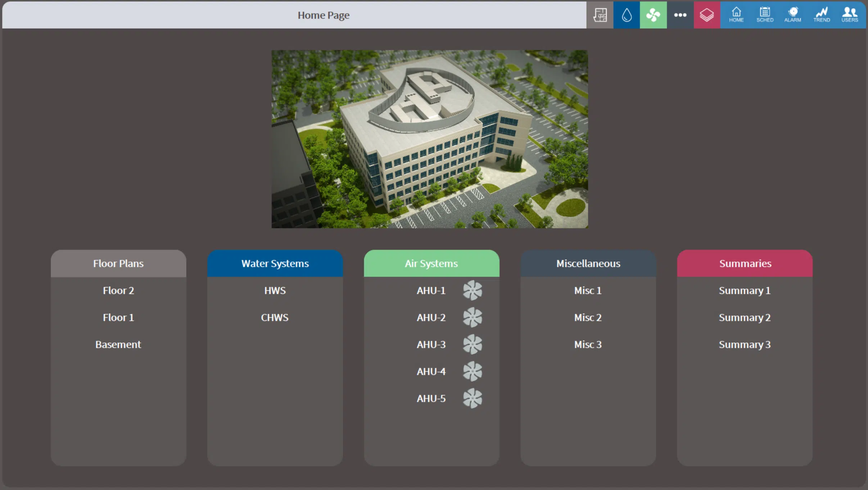Click the fan icon beside AHU-2
This screenshot has width=868, height=490.
click(x=473, y=317)
